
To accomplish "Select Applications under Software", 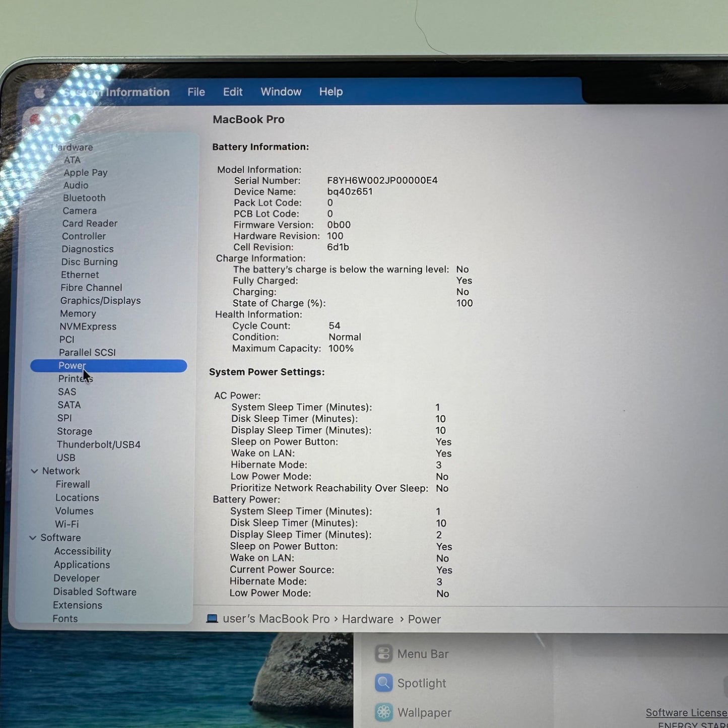I will tap(82, 565).
